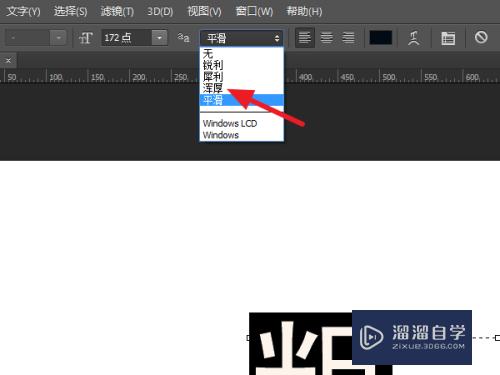Choose the highlighted 平滑 option
The height and width of the screenshot is (375, 500).
(242, 100)
